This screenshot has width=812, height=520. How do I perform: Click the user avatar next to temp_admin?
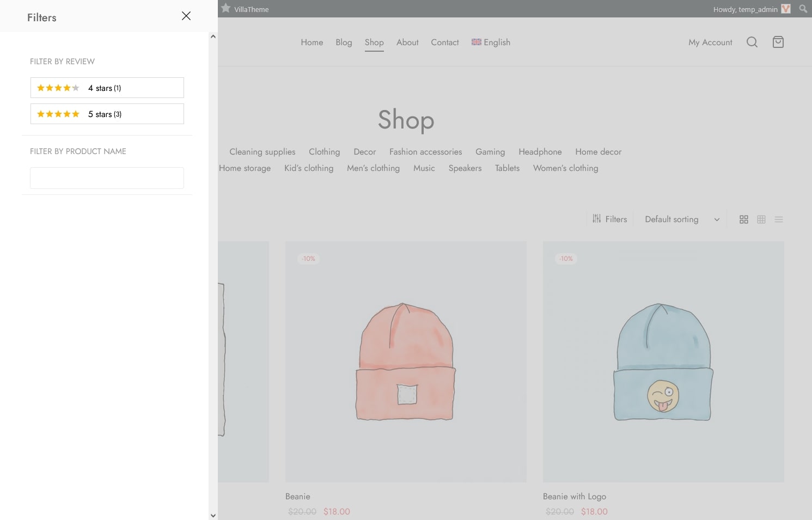point(785,9)
